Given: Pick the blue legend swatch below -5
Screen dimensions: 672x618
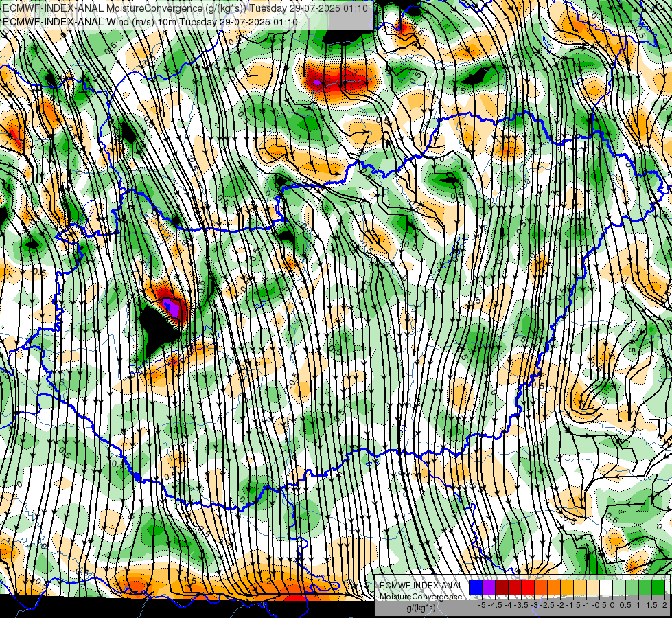Looking at the screenshot, I should (x=476, y=588).
